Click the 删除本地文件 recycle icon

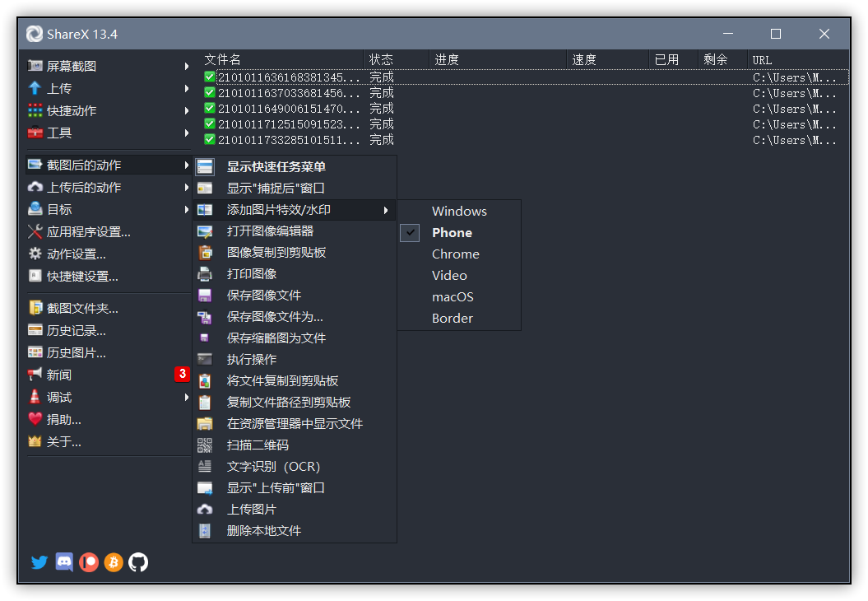(205, 531)
